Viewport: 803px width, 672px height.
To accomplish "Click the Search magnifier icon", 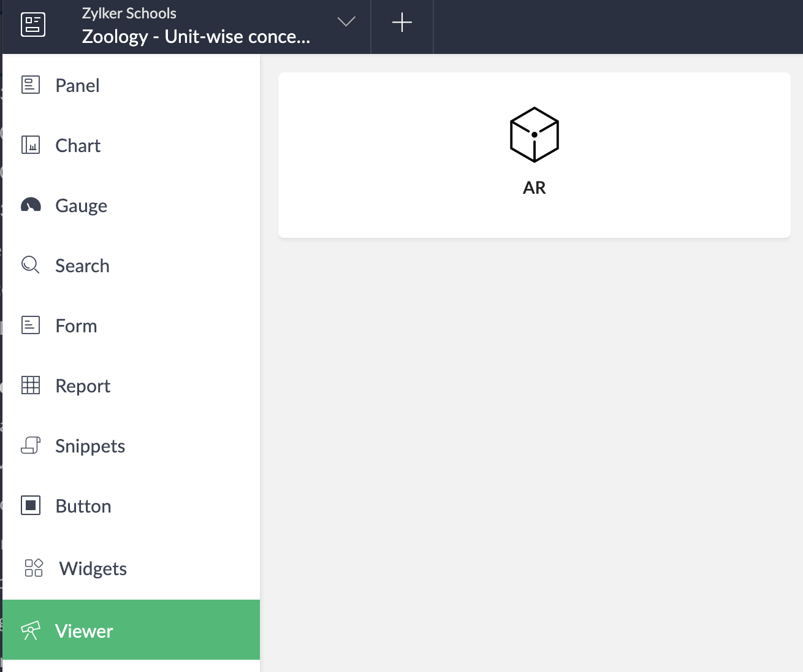I will pos(31,265).
